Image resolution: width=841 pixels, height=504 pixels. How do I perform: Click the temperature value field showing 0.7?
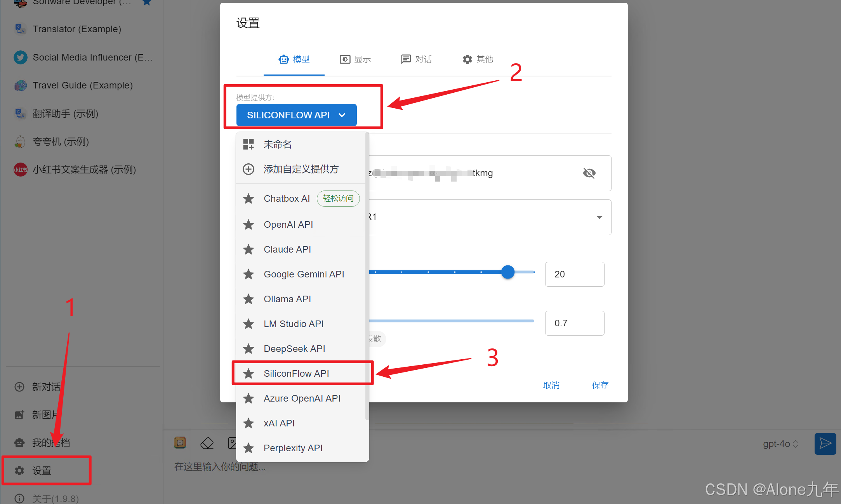(574, 323)
